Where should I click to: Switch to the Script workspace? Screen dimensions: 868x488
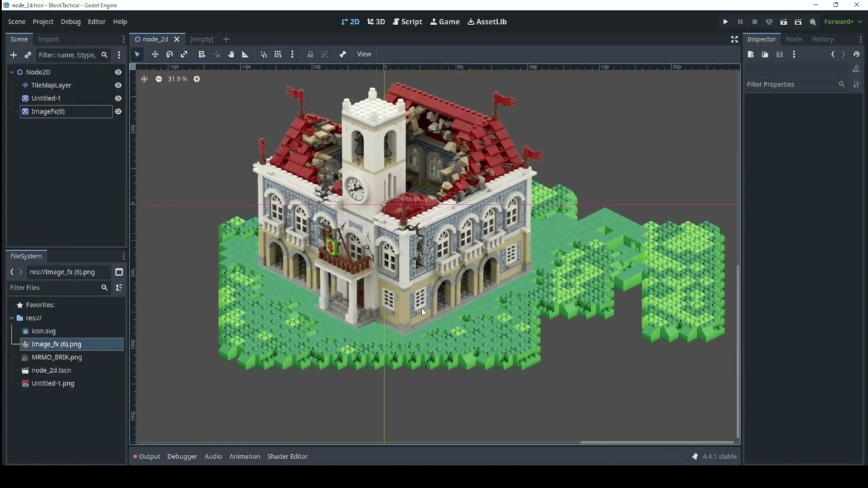(408, 22)
